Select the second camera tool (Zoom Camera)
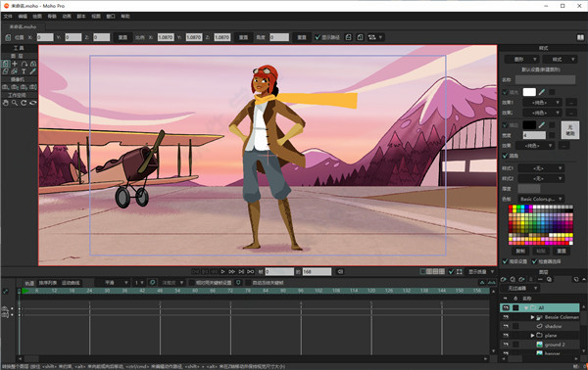This screenshot has width=588, height=370. pyautogui.click(x=15, y=87)
